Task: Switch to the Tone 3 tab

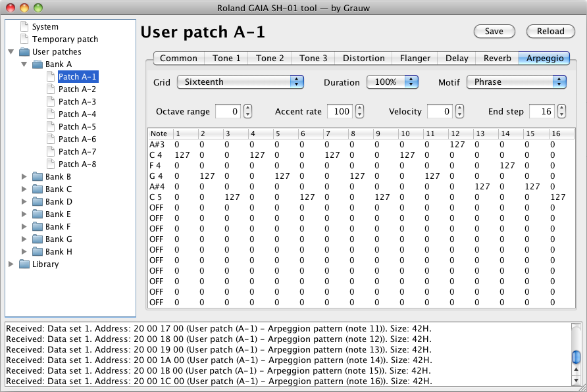Action: (x=313, y=59)
